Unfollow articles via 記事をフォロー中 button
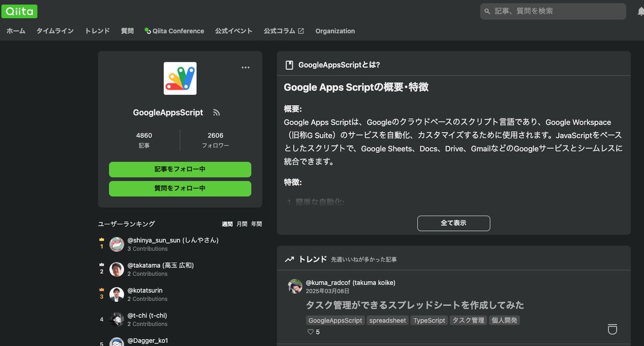The height and width of the screenshot is (346, 644). click(x=180, y=170)
